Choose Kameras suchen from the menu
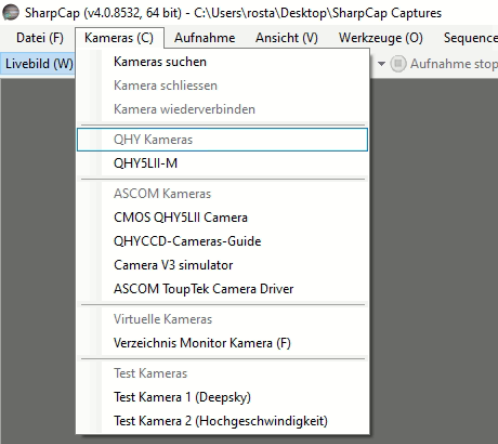This screenshot has height=444, width=498. coord(222,62)
